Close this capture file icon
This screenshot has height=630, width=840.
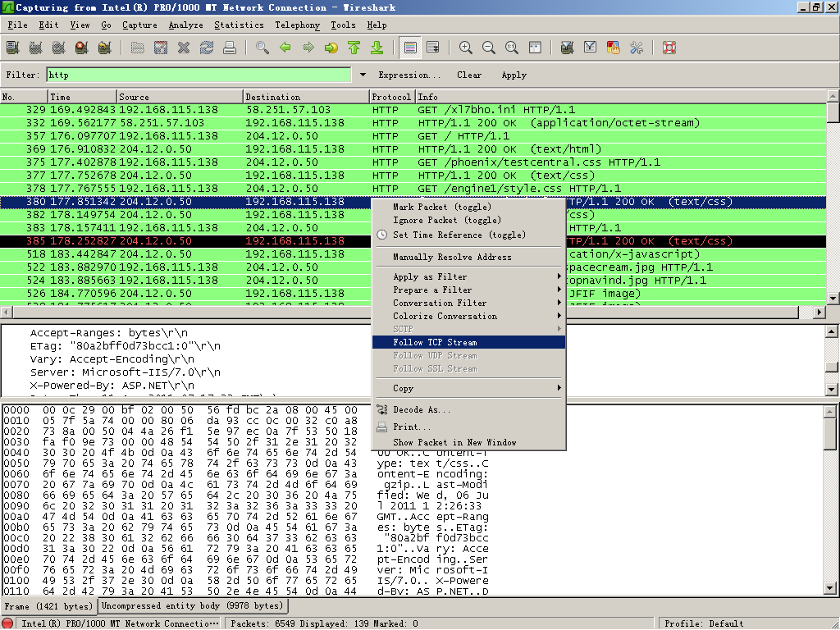coord(183,48)
